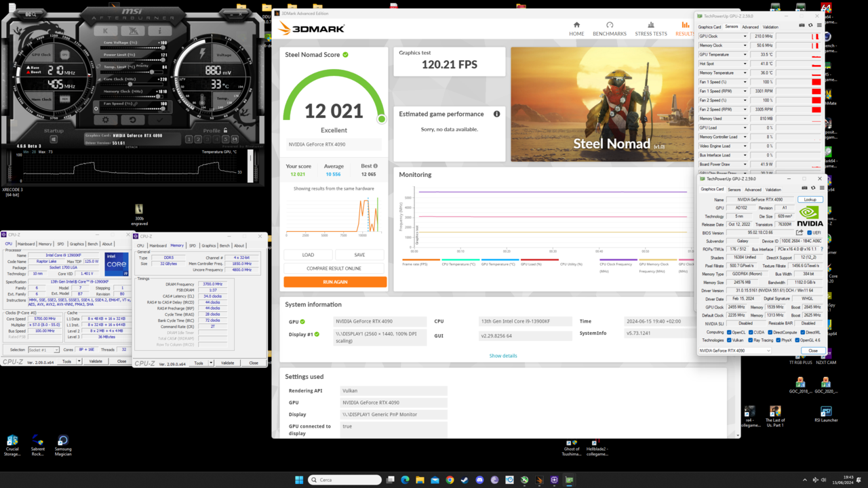Click Bus Interface question mark in GPU-Z
Image resolution: width=868 pixels, height=488 pixels.
click(822, 249)
